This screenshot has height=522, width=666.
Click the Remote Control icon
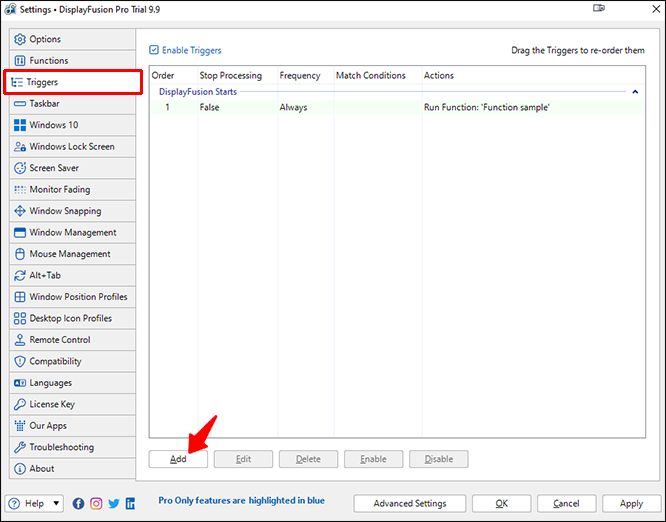pyautogui.click(x=20, y=340)
